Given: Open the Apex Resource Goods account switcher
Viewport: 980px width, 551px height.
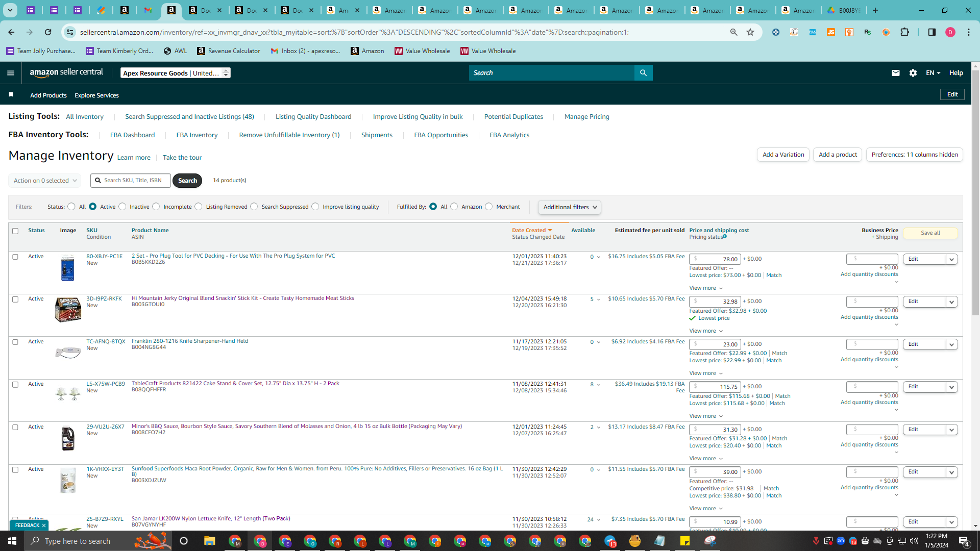Looking at the screenshot, I should pos(176,73).
